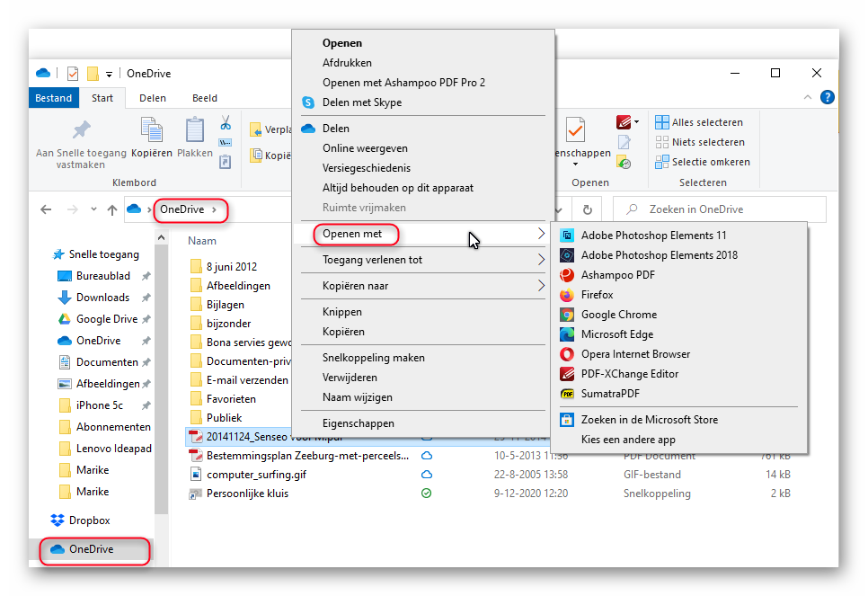
Task: Choose Ashampoo PDF from Open with list
Action: point(618,275)
